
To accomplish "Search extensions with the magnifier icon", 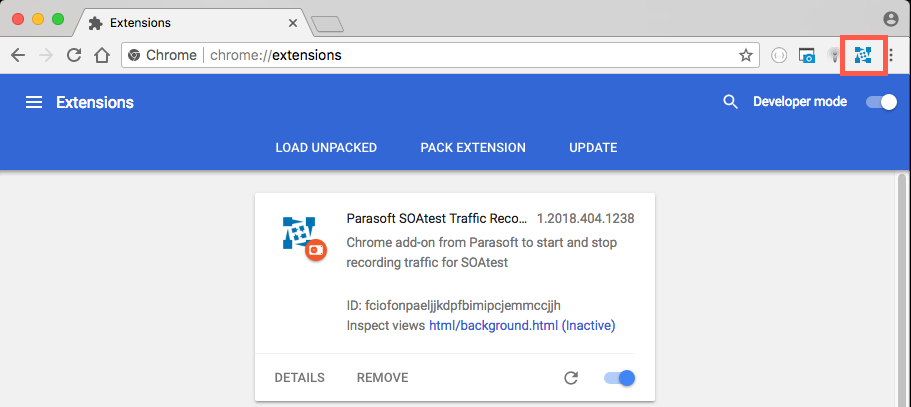I will [730, 102].
